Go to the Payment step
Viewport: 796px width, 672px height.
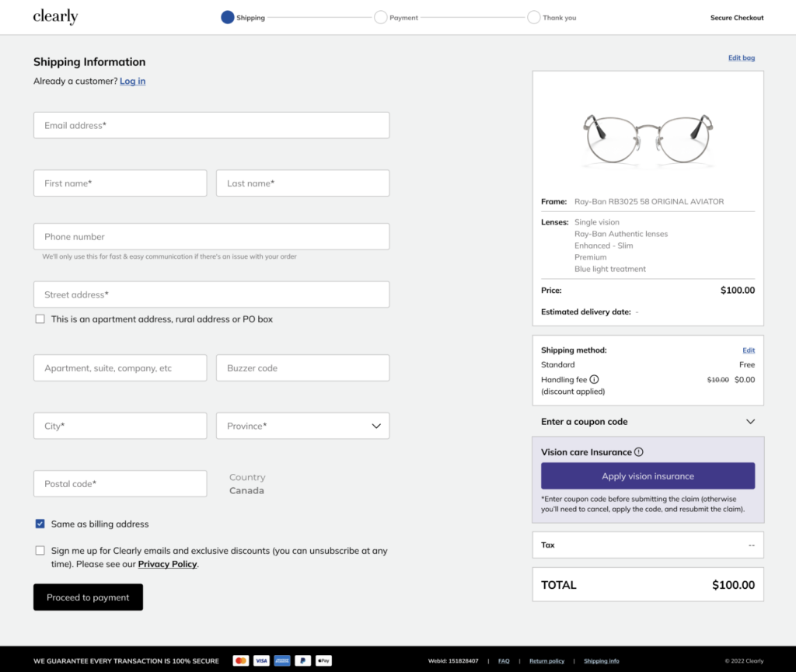coord(396,18)
